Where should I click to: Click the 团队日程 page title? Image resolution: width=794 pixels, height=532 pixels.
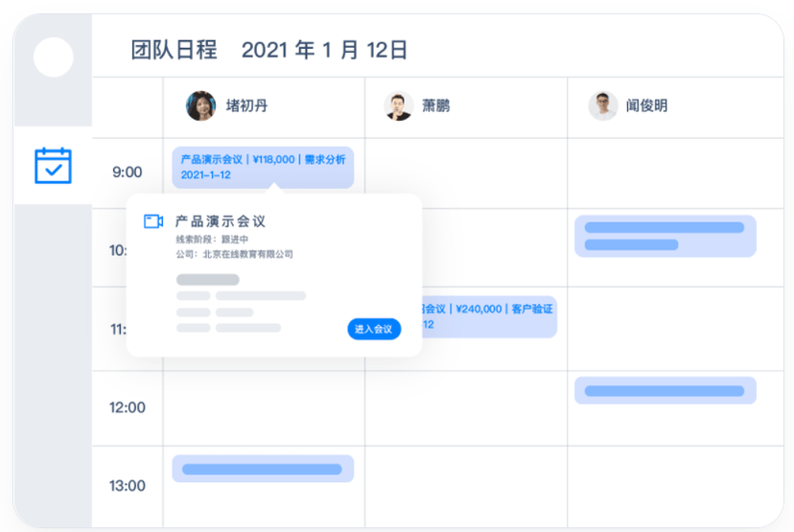tap(175, 50)
